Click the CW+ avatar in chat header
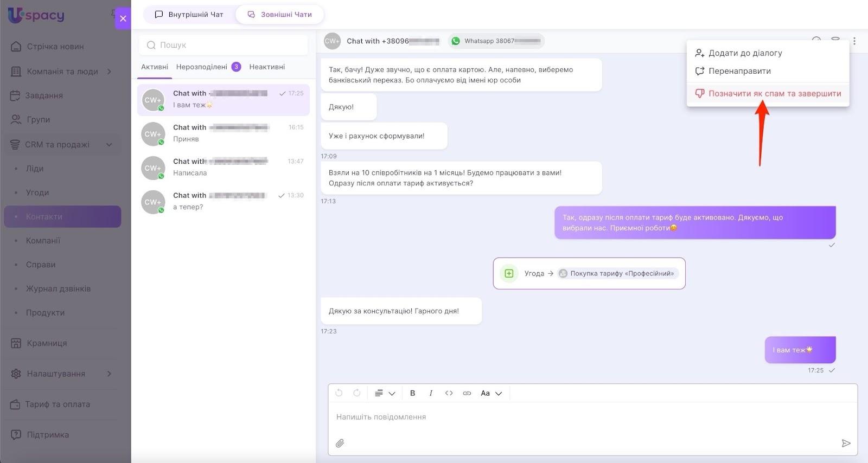The image size is (868, 463). pyautogui.click(x=332, y=41)
